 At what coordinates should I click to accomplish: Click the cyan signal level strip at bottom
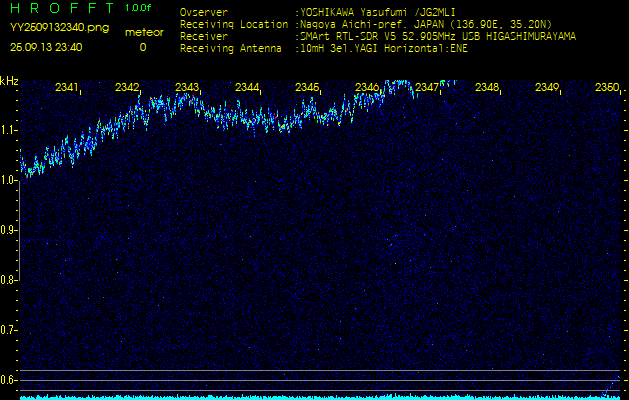(314, 396)
